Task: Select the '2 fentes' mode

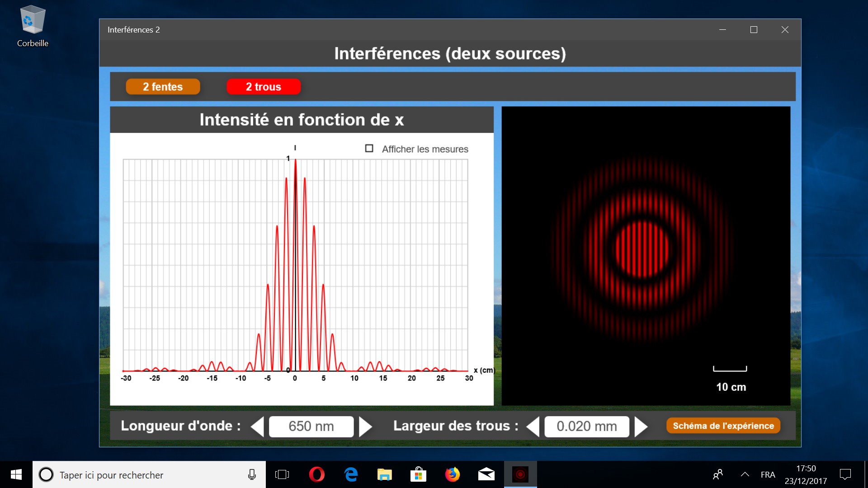Action: pos(163,87)
